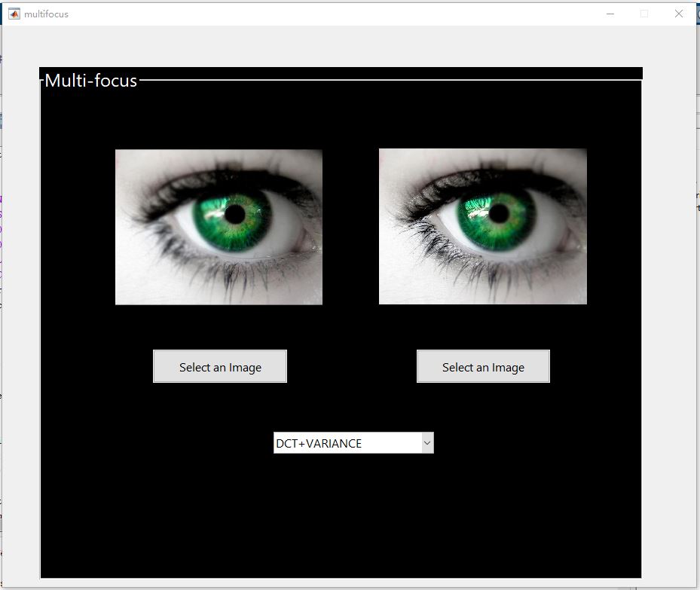
Task: Open the DCT+VARIANCE method dropdown
Action: [353, 443]
